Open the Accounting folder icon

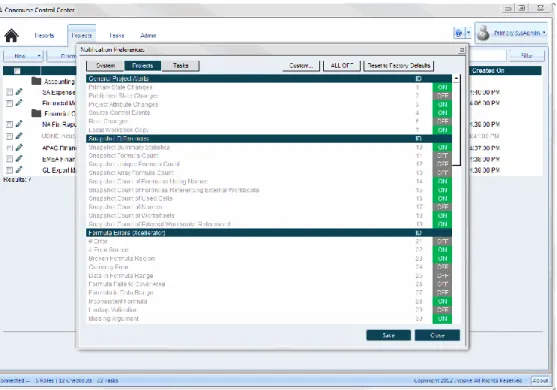tap(36, 81)
